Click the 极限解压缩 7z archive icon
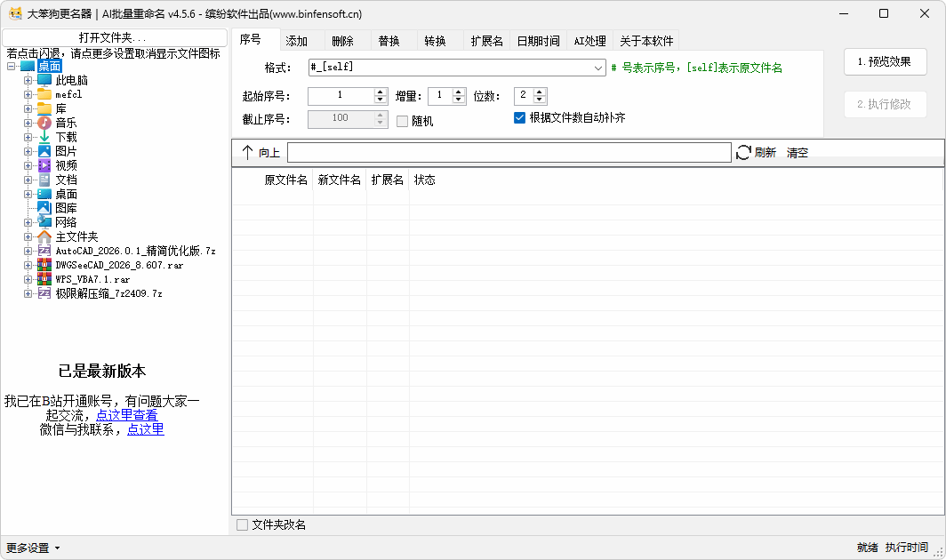 [44, 293]
